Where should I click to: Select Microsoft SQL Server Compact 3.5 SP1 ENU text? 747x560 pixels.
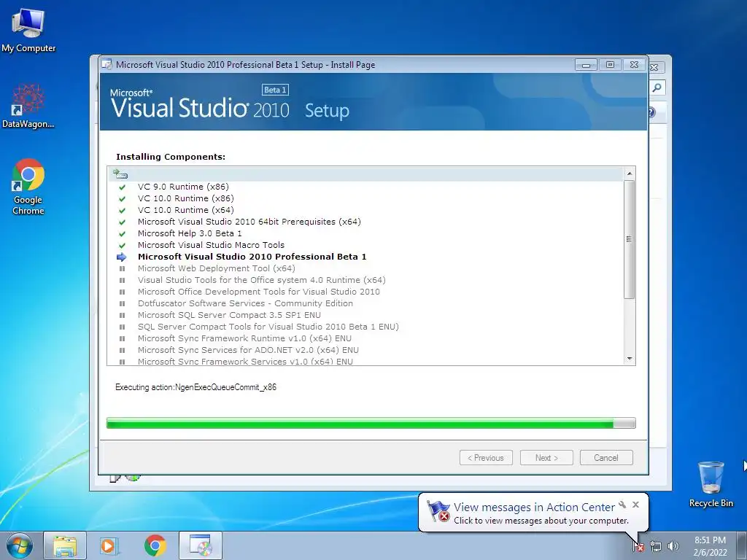pyautogui.click(x=229, y=315)
